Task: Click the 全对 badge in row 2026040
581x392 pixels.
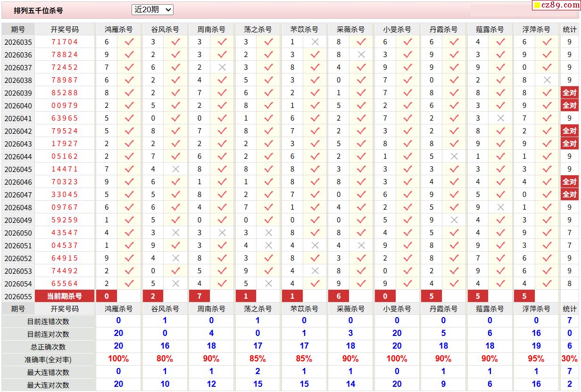Action: tap(570, 106)
